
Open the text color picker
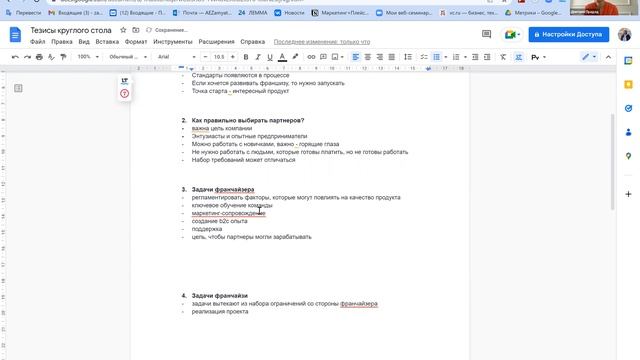(x=282, y=57)
